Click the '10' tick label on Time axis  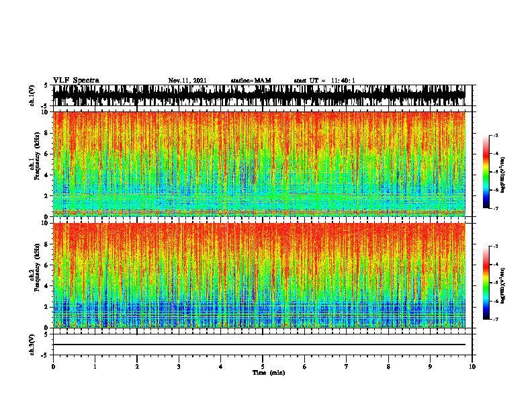tap(472, 366)
